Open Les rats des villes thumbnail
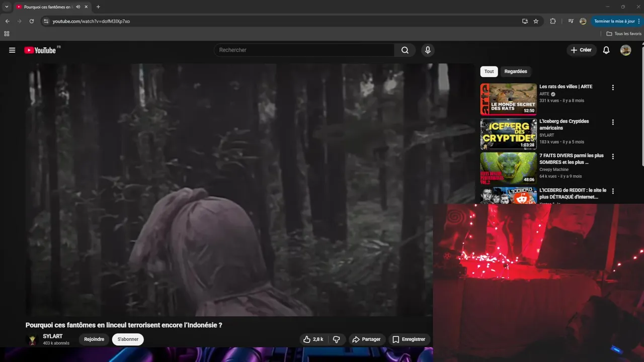The width and height of the screenshot is (644, 362). [x=508, y=99]
